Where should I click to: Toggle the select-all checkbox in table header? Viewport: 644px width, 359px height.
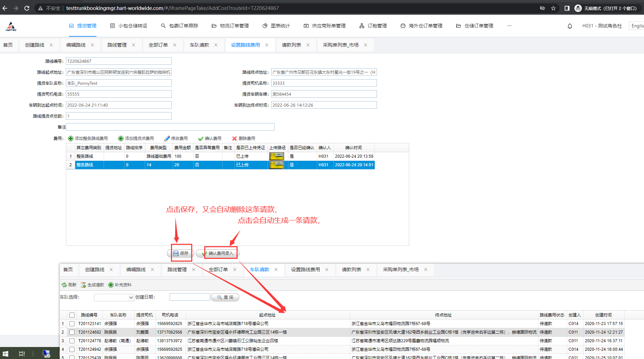click(x=72, y=315)
